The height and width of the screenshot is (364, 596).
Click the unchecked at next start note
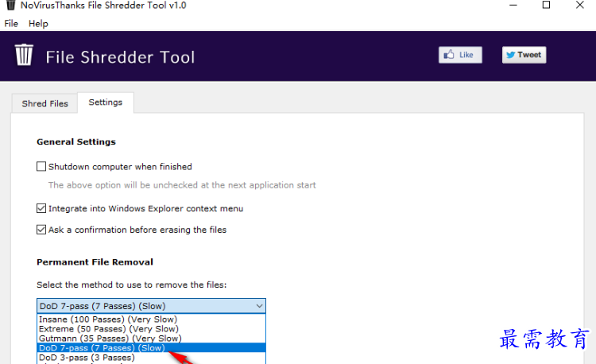182,185
